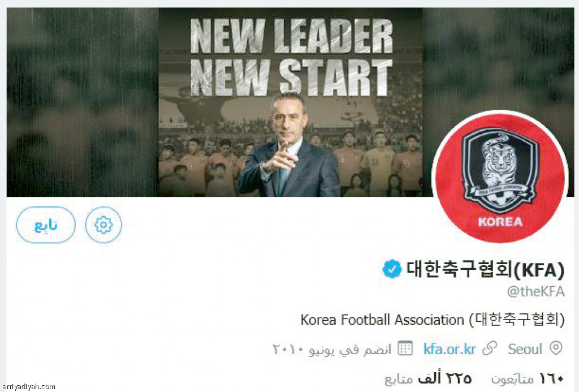Click the blurred left side of header

83,102
